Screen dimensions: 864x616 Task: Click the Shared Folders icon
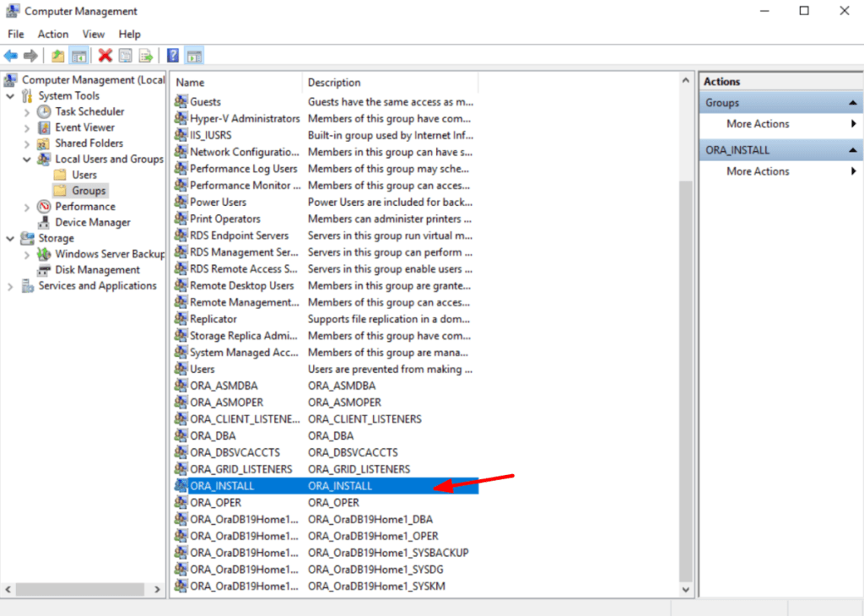[x=44, y=143]
